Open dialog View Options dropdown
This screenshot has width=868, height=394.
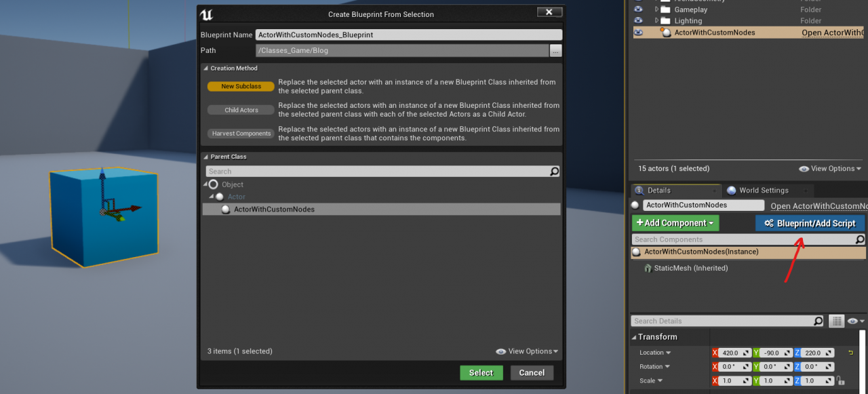tap(528, 351)
